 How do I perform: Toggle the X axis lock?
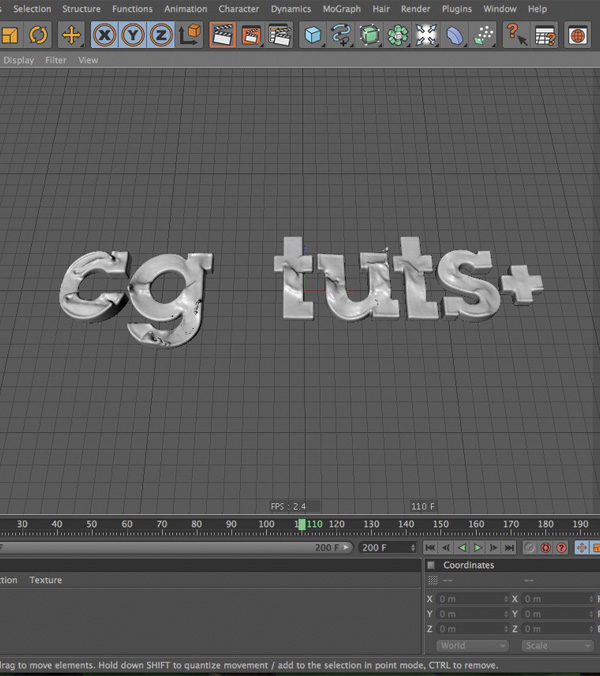(x=105, y=35)
